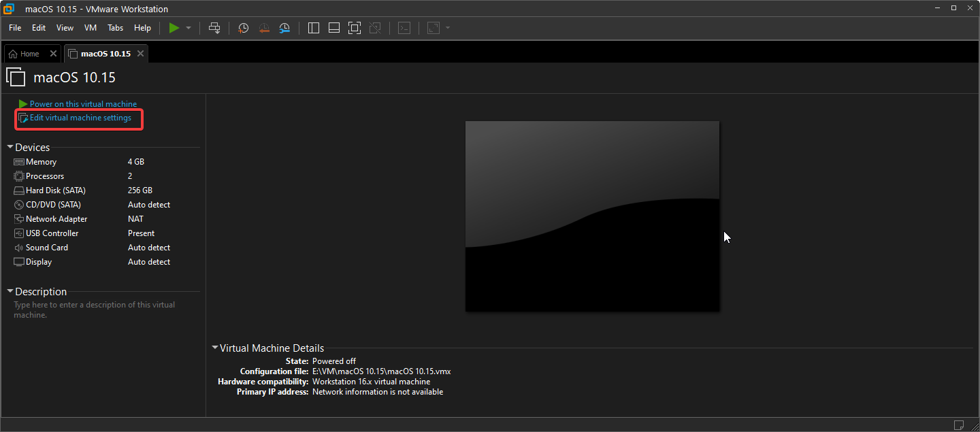The height and width of the screenshot is (432, 980).
Task: Click Workstation 16.x virtual machine text
Action: 372,382
